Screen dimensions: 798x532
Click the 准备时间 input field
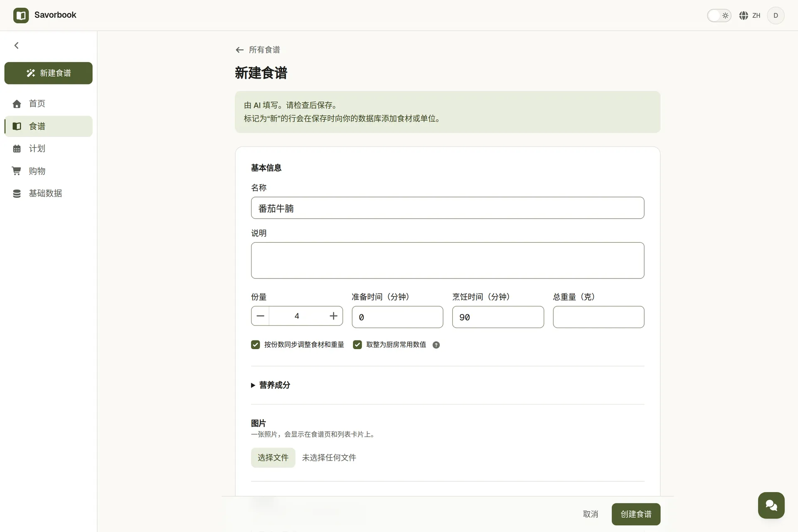point(397,317)
